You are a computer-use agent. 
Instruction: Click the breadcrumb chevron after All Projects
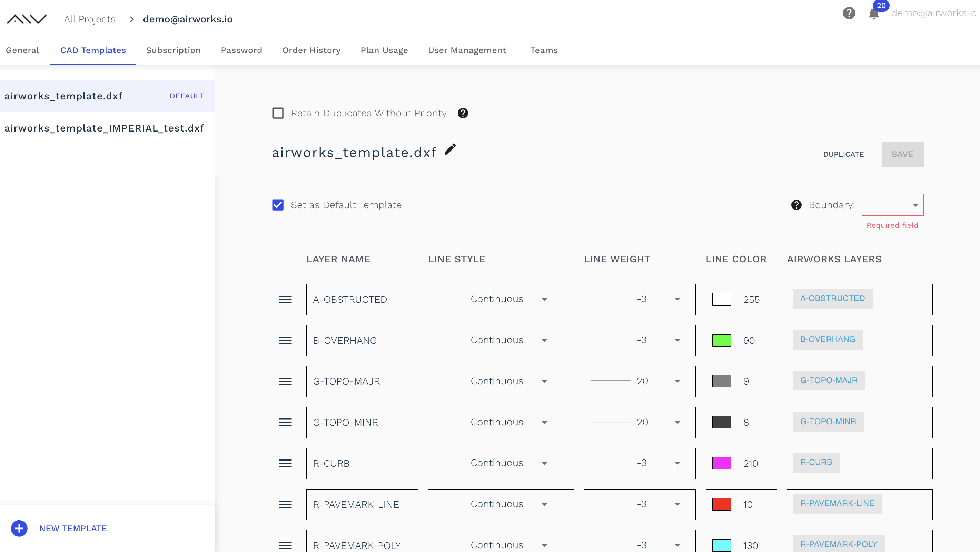pos(132,19)
